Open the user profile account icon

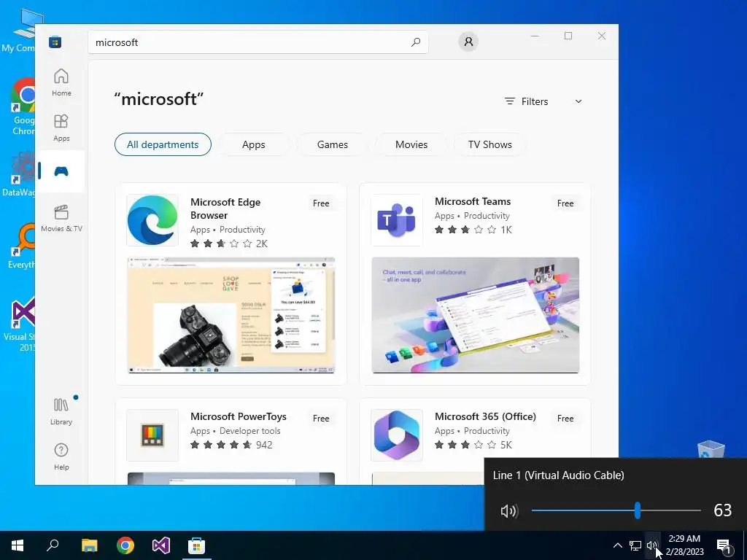coord(468,42)
